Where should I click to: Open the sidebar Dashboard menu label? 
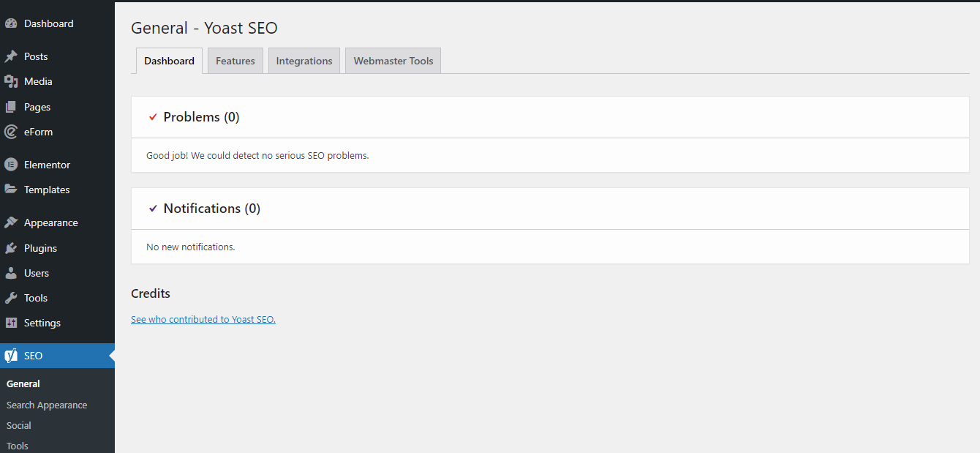point(49,23)
